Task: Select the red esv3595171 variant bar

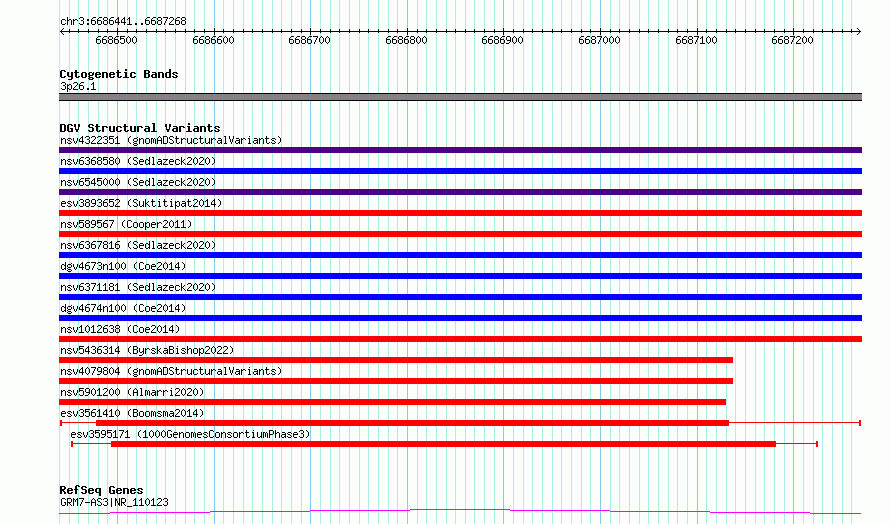Action: click(x=443, y=444)
